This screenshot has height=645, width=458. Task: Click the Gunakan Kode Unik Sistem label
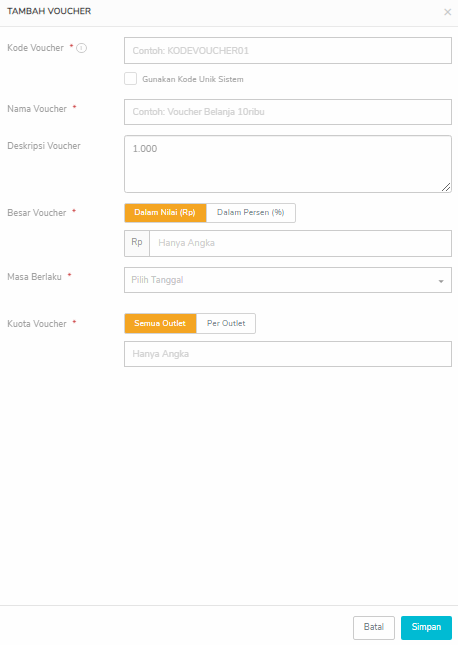pyautogui.click(x=193, y=79)
